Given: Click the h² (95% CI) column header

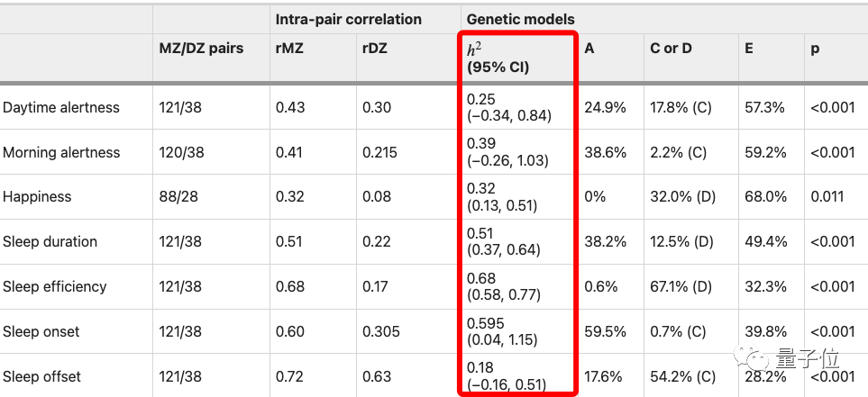Looking at the screenshot, I should point(498,58).
